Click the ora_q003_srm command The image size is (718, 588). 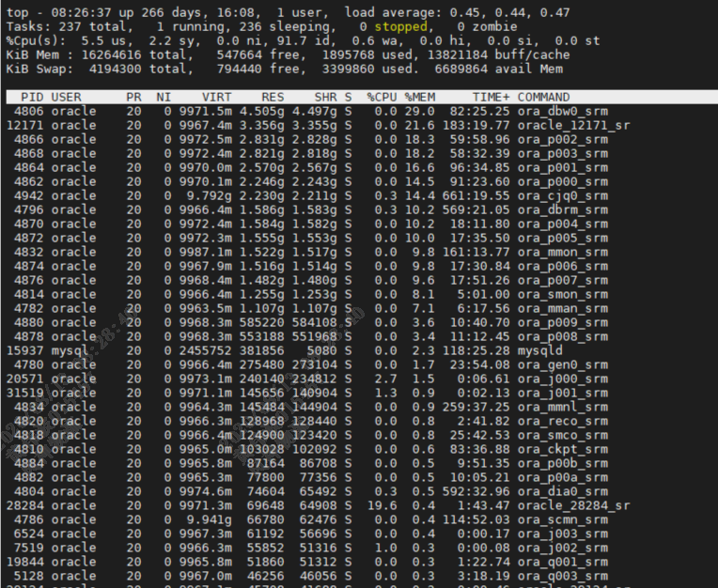point(563,577)
